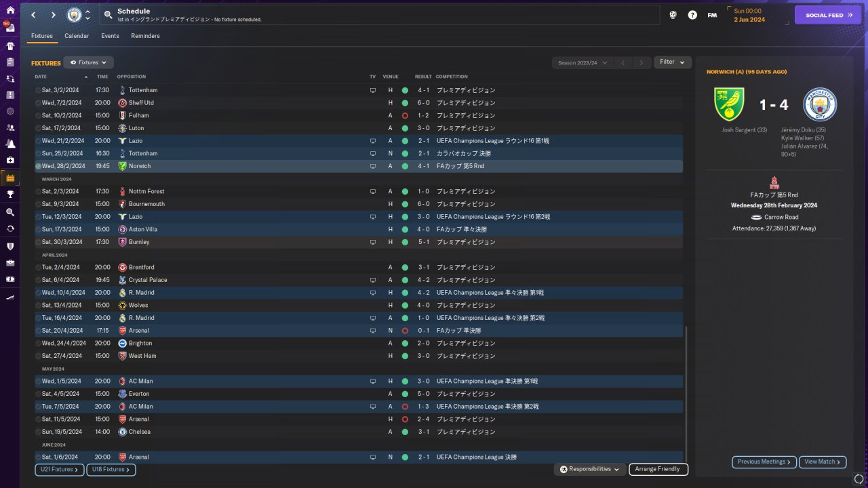The height and width of the screenshot is (488, 868).
Task: Tick the Bournemouth fixture row selector
Action: point(38,204)
